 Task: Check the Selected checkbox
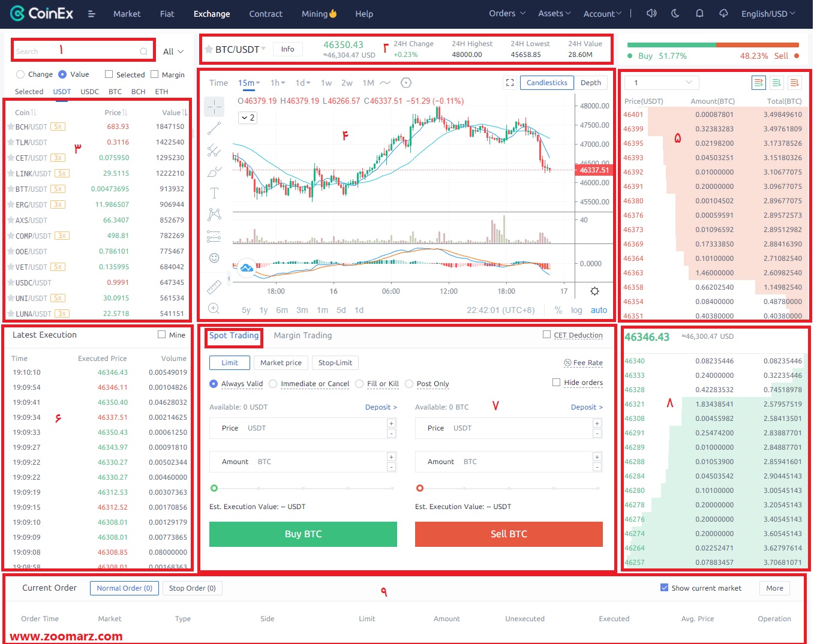click(x=109, y=74)
